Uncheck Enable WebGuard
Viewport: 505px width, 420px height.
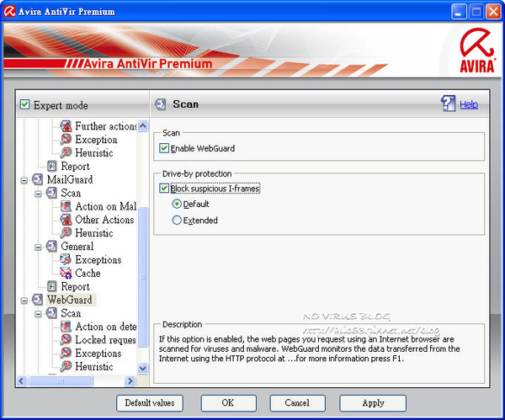(x=164, y=148)
